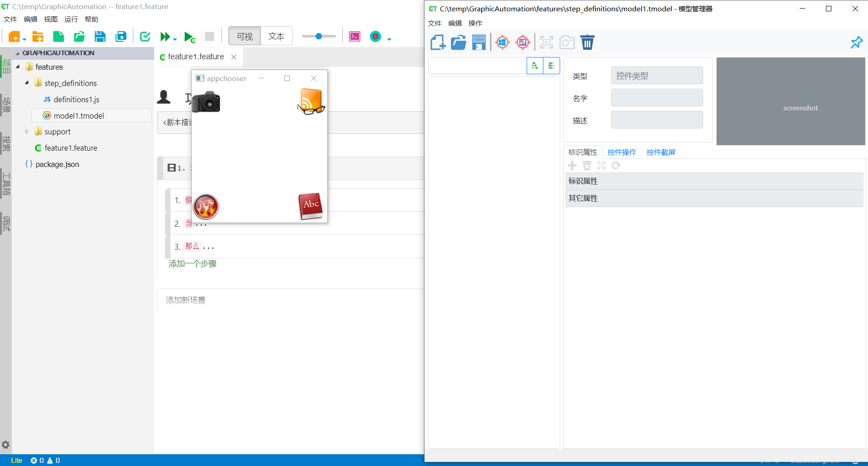Click the highlight control icon in model manager toolbar

click(547, 43)
